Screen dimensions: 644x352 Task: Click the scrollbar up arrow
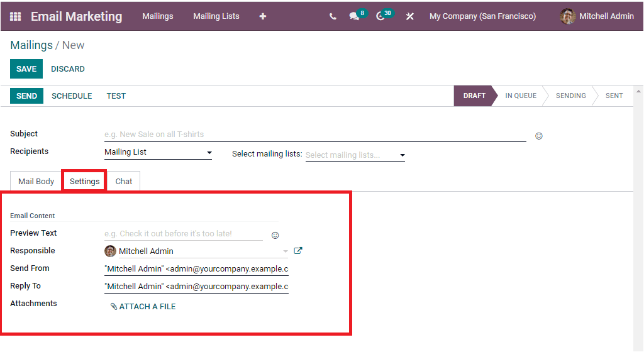tap(638, 91)
